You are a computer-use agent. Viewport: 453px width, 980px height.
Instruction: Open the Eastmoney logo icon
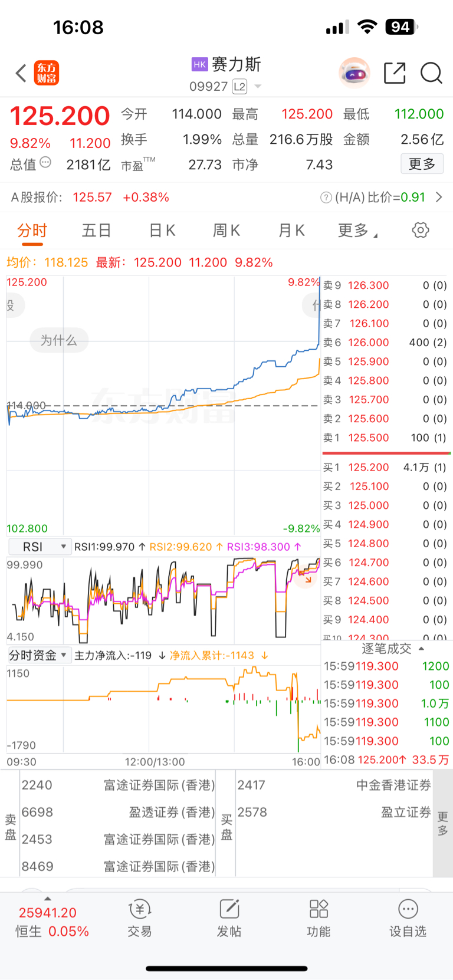(x=47, y=73)
